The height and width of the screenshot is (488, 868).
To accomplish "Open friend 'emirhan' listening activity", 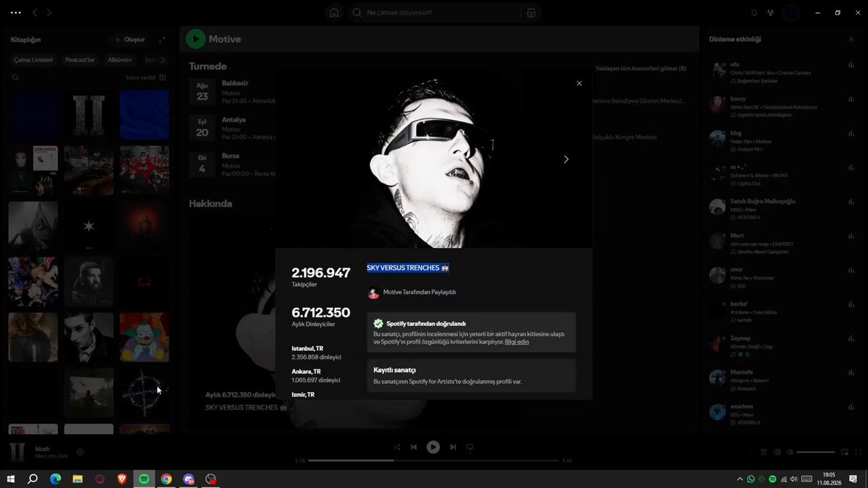I will coord(783,414).
